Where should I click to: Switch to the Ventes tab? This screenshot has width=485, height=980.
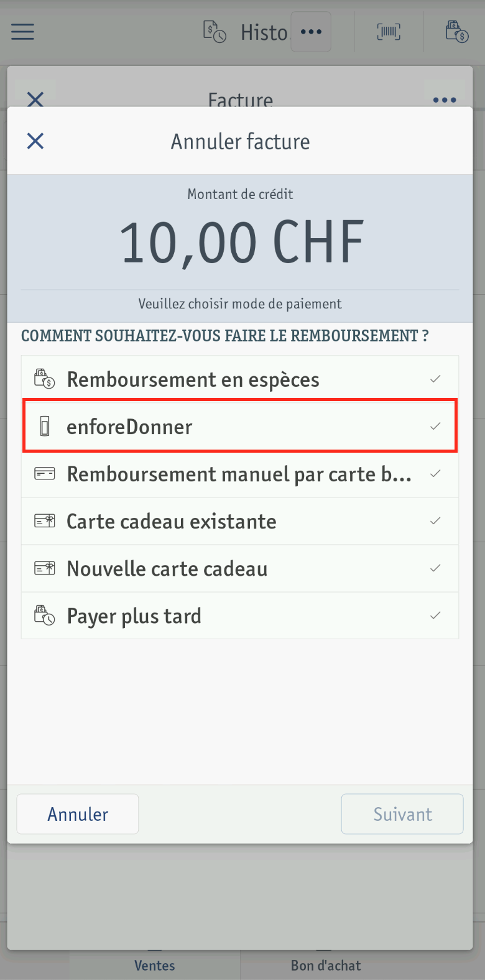(155, 965)
